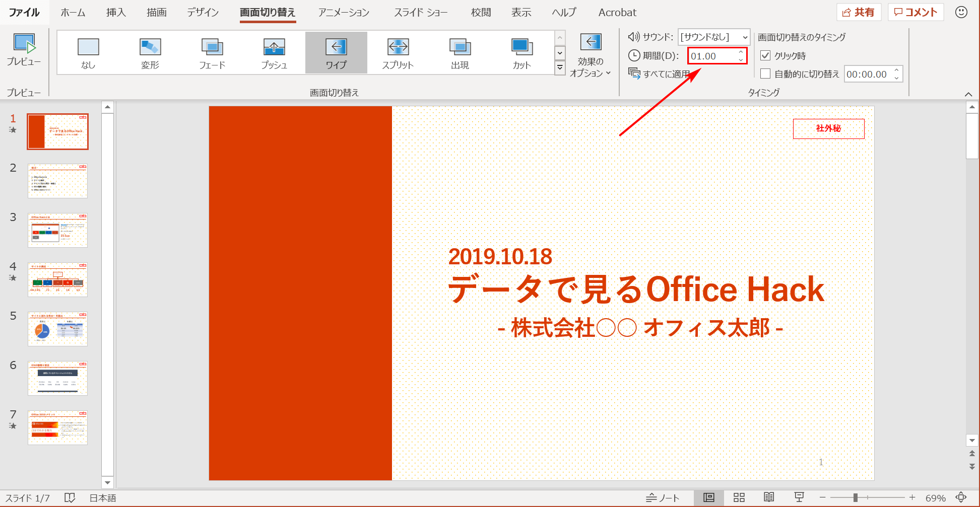
Task: Switch to 校閲 (Review) tab
Action: pyautogui.click(x=481, y=12)
